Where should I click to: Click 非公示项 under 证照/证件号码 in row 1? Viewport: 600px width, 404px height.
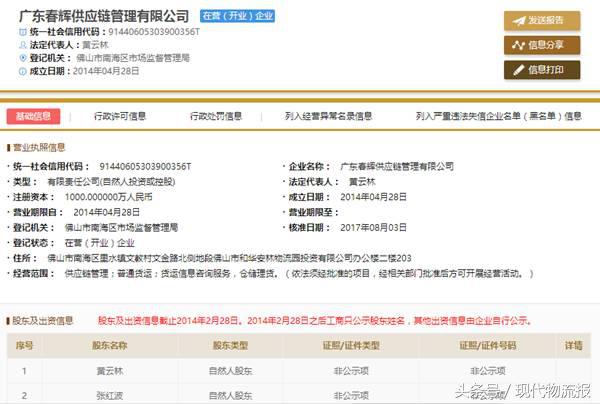(488, 371)
